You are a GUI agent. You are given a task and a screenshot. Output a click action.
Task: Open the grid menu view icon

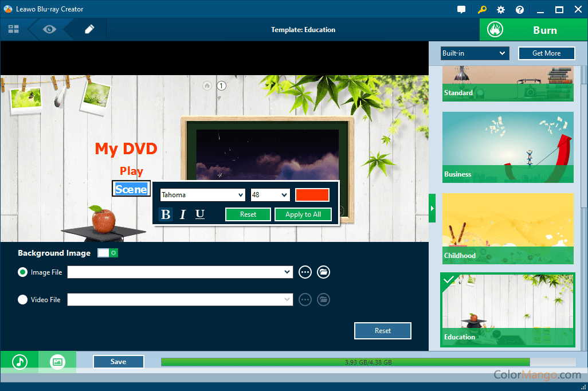pos(14,29)
